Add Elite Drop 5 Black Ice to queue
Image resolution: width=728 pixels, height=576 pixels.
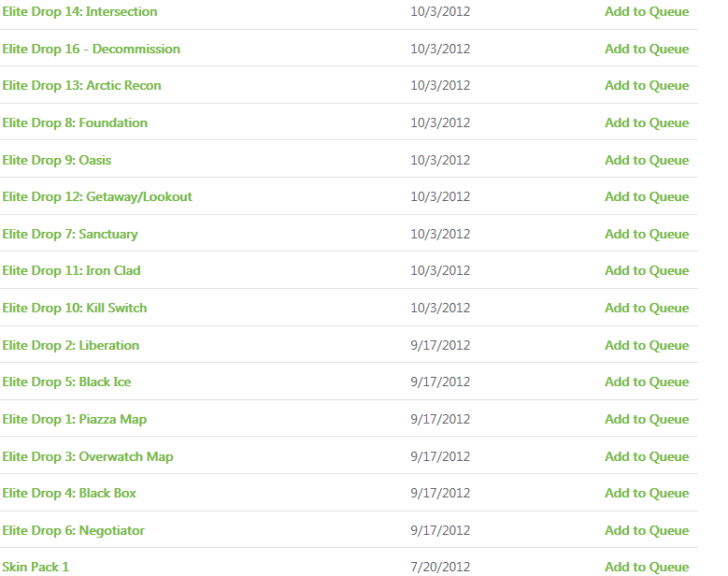pos(647,382)
